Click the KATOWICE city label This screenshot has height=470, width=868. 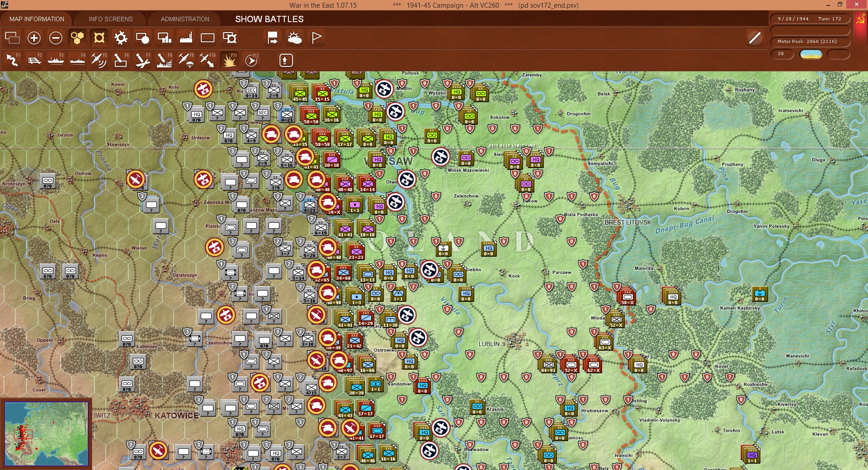[177, 415]
